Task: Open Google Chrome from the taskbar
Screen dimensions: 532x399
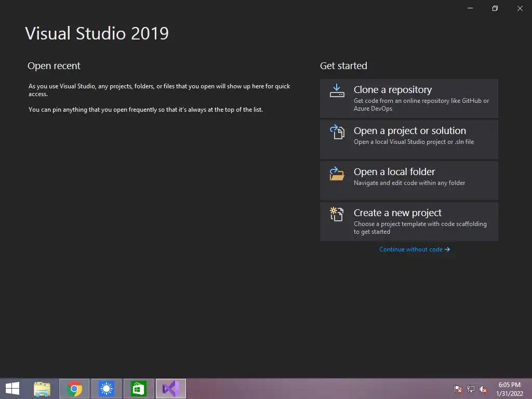Action: (74, 389)
